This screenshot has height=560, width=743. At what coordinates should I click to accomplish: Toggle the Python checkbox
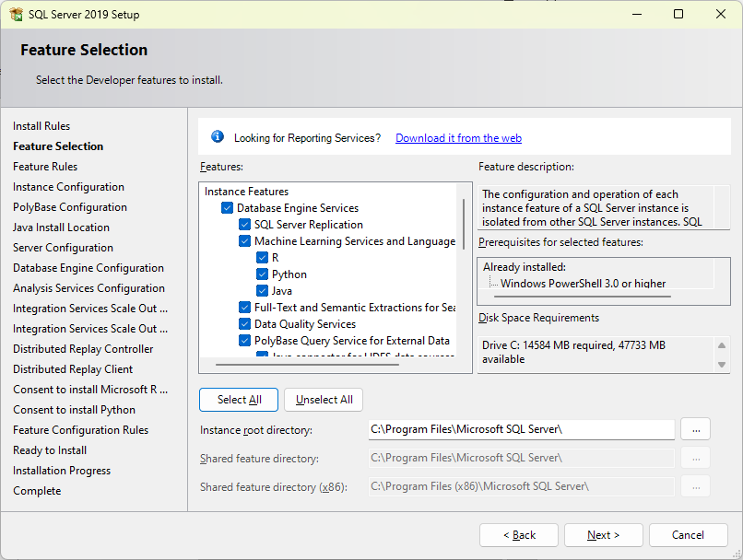pos(263,274)
